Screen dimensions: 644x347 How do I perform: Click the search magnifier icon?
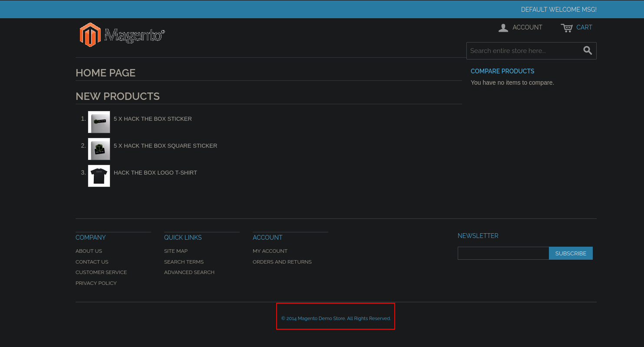(x=588, y=51)
